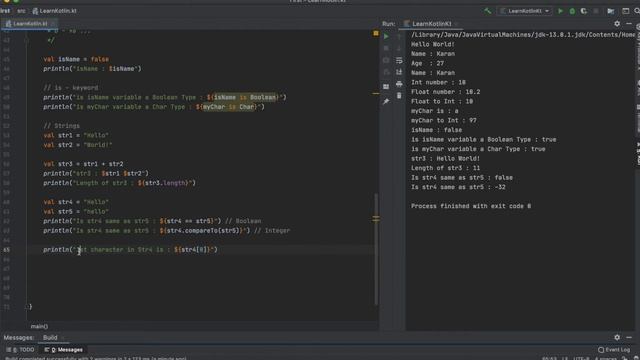
Task: Click the exit/login icon in Run panel
Action: tap(386, 72)
